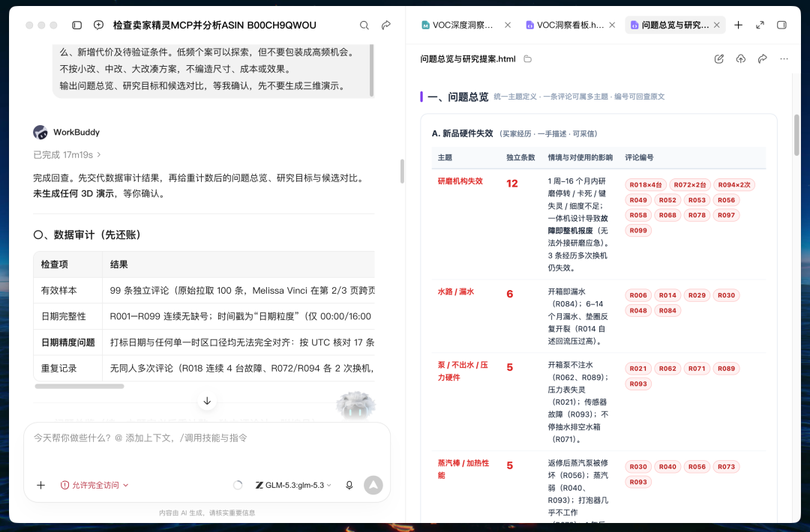
Task: Add attachment with plus icon in input
Action: click(x=40, y=485)
